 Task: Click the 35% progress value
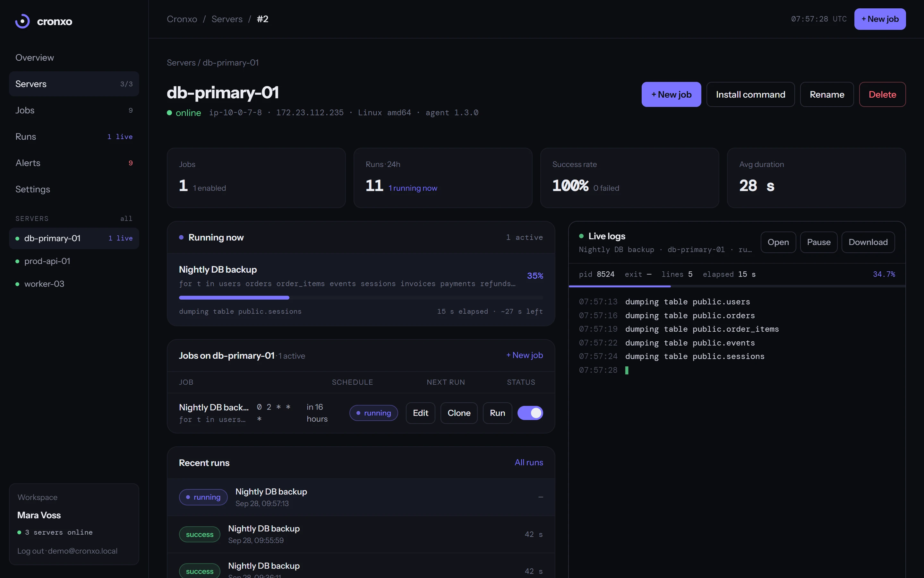[x=535, y=276]
